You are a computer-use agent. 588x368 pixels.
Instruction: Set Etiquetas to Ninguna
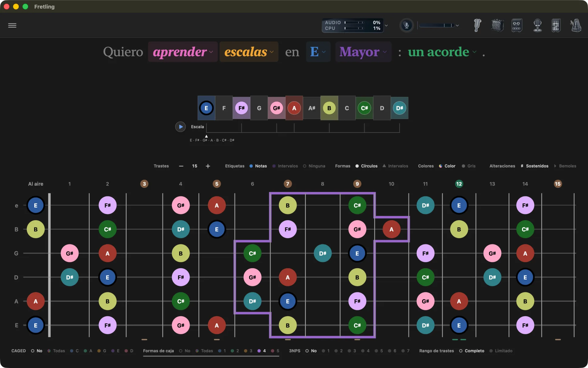(x=314, y=166)
